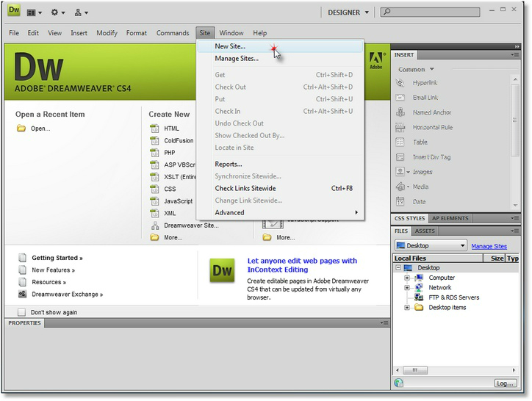
Task: Click the Getting Started link
Action: pyautogui.click(x=57, y=258)
